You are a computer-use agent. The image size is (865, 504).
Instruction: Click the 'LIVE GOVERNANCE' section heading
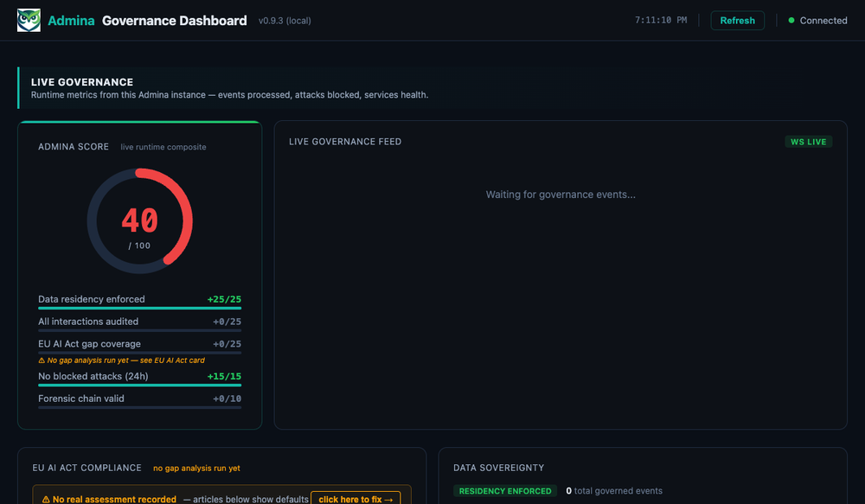tap(82, 82)
